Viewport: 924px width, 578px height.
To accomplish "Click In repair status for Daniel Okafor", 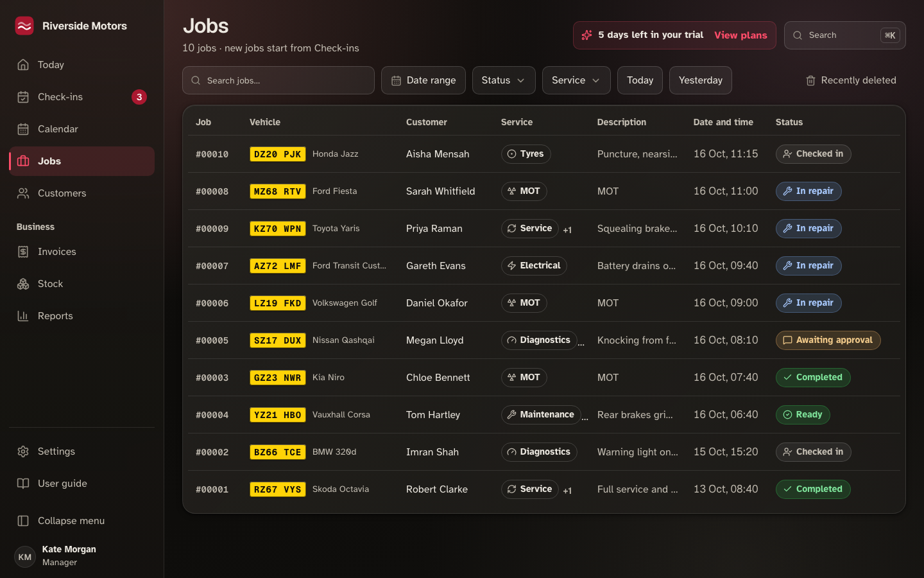I will click(809, 303).
